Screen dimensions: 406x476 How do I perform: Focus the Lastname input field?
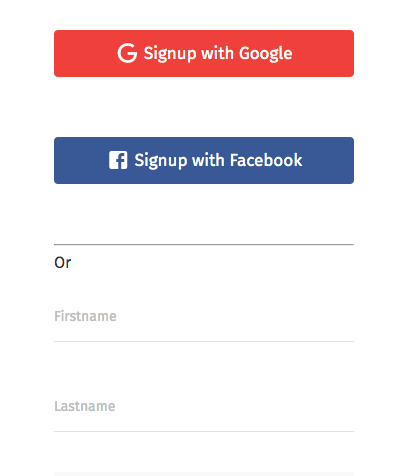[x=204, y=406]
